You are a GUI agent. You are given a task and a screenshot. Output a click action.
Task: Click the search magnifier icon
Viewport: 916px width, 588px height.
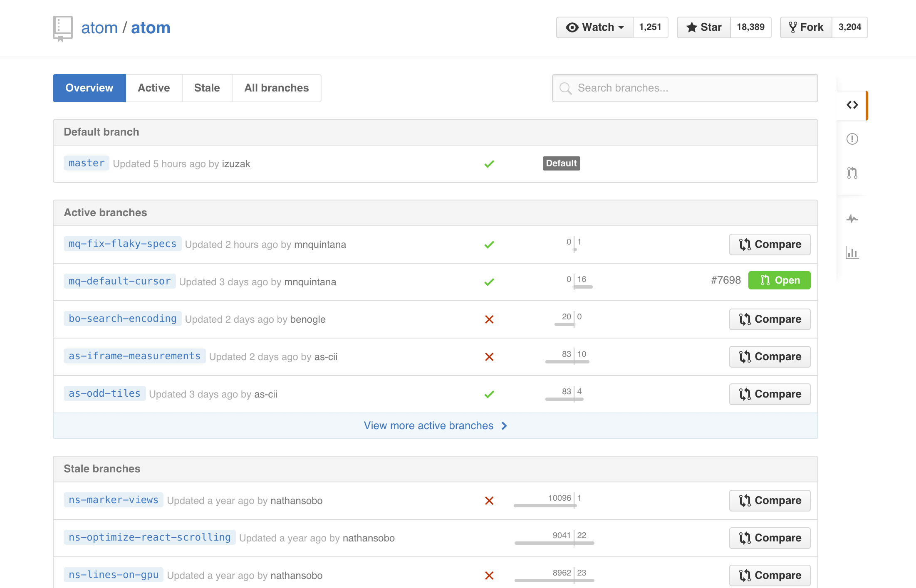565,88
